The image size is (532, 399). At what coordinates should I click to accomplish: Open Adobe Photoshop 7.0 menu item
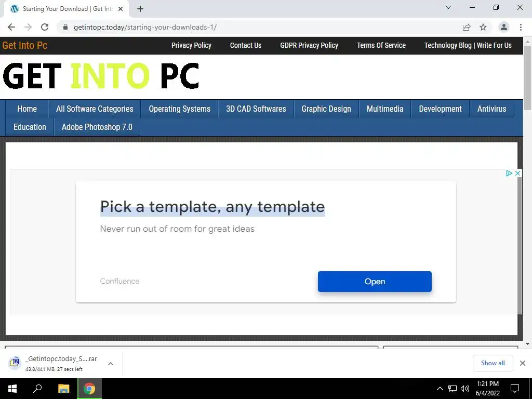pos(97,127)
